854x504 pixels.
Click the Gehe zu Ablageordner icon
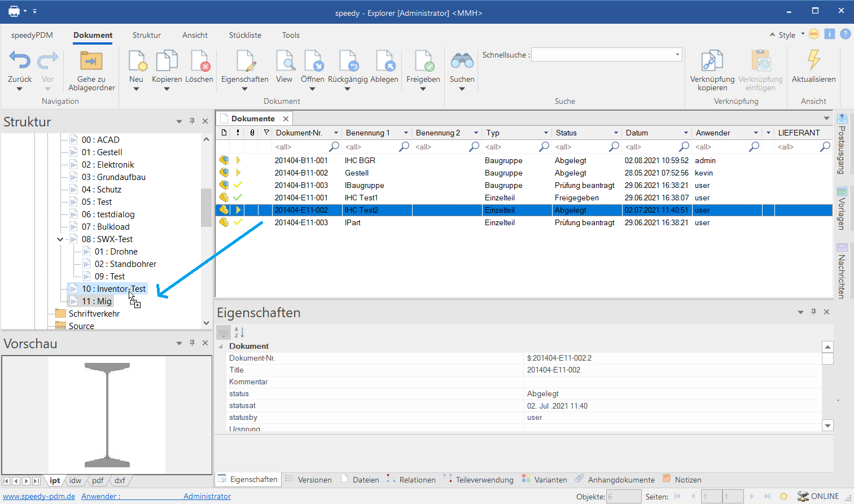(x=91, y=61)
